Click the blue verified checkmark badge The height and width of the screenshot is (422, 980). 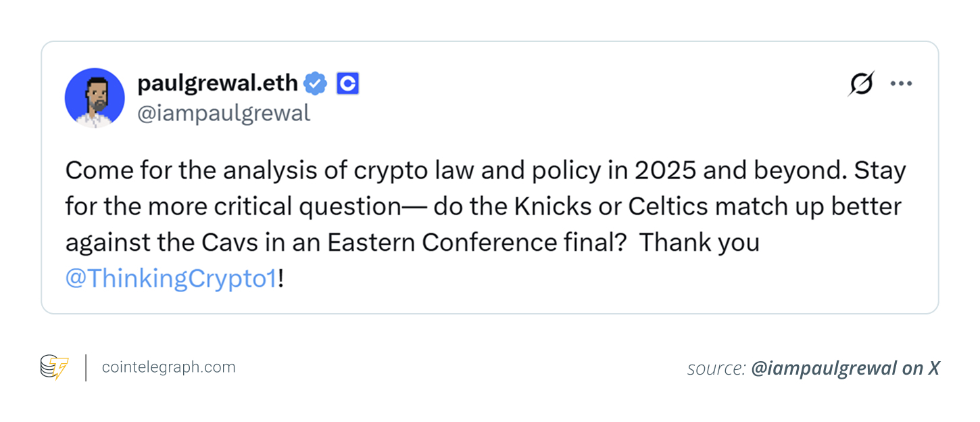tap(316, 83)
